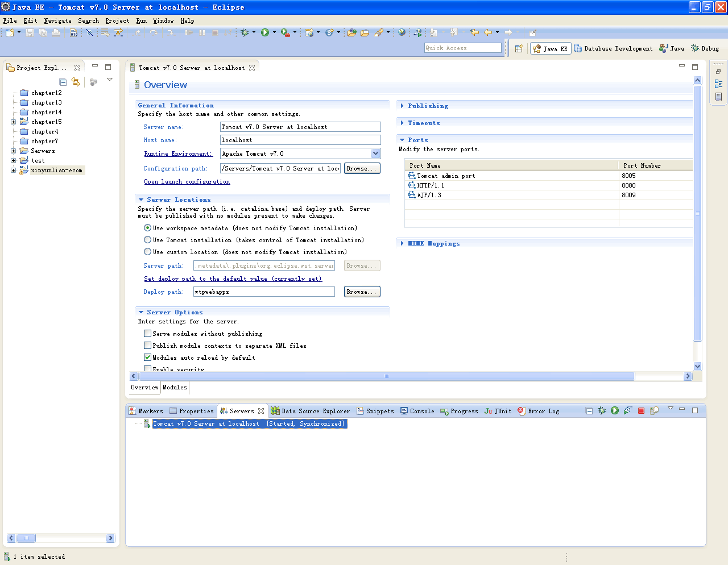This screenshot has width=728, height=565.
Task: Click the Outline icon in right sidebar
Action: click(718, 84)
